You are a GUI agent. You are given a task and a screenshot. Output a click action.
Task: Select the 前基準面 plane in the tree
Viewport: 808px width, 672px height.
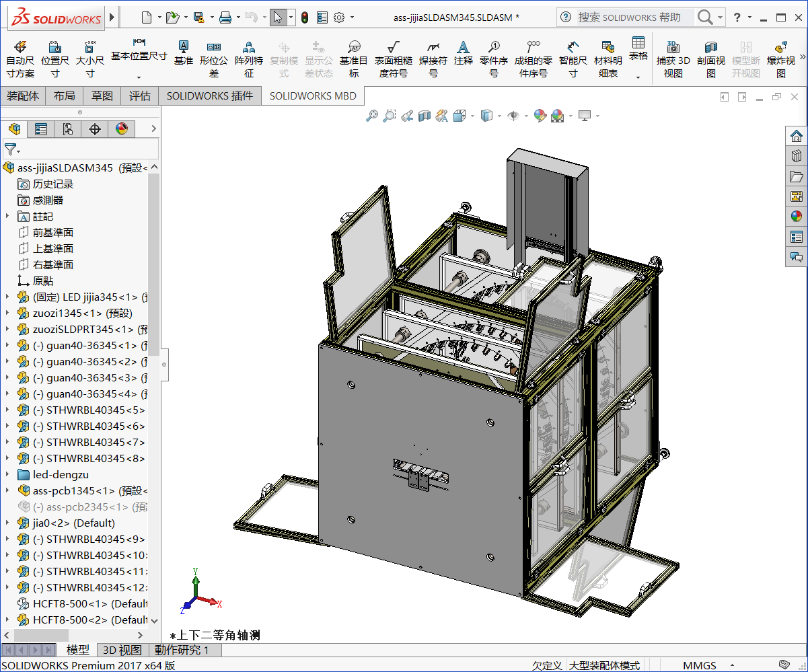point(53,233)
